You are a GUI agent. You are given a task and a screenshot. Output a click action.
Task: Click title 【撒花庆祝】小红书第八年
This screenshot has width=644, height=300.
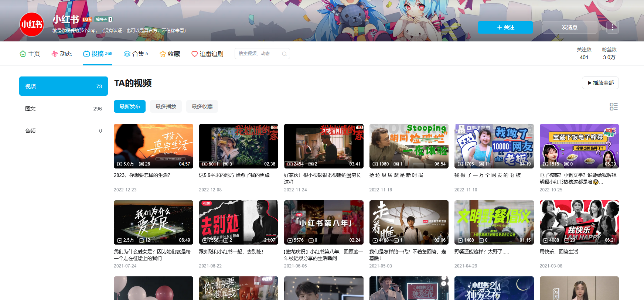click(324, 255)
